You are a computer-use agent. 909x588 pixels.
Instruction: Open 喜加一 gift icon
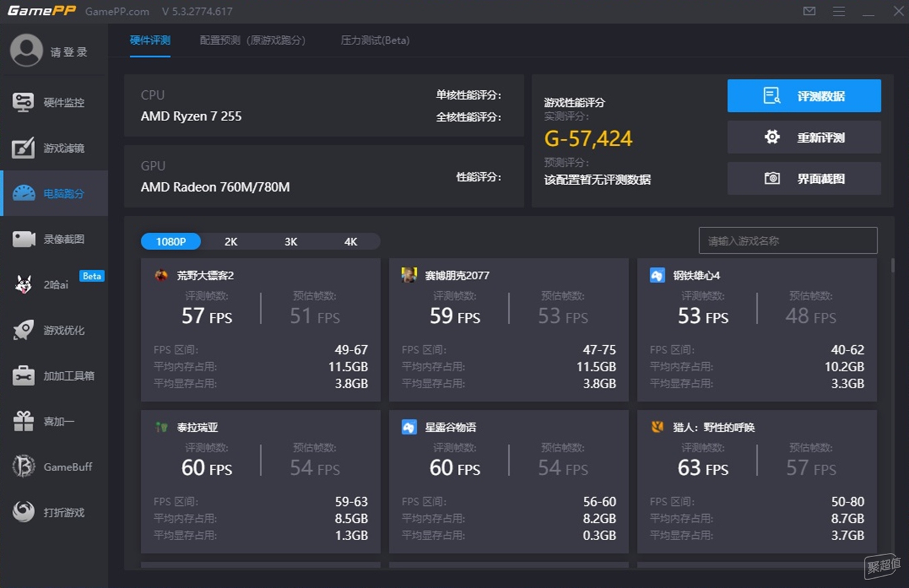[24, 421]
